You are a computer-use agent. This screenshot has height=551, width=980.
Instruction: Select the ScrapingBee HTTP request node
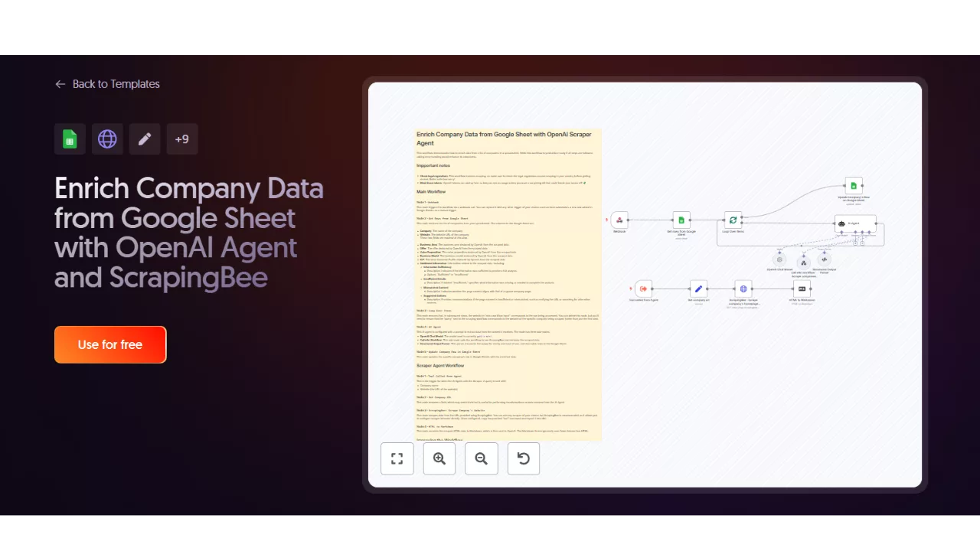pos(743,289)
